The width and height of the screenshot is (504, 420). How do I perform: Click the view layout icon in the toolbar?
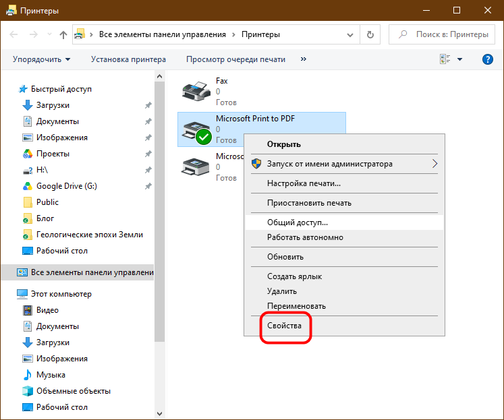[x=445, y=59]
